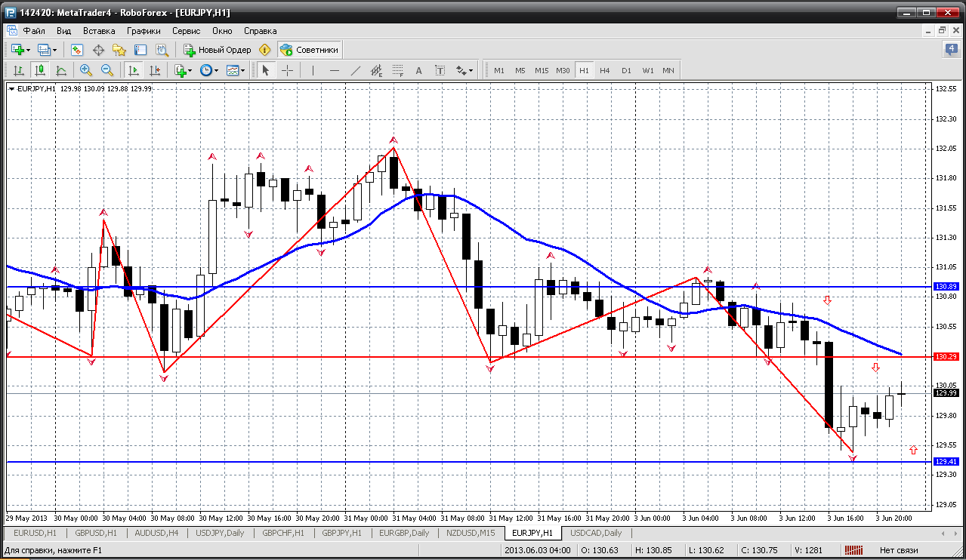
Task: Toggle chart auto scroll
Action: (134, 70)
